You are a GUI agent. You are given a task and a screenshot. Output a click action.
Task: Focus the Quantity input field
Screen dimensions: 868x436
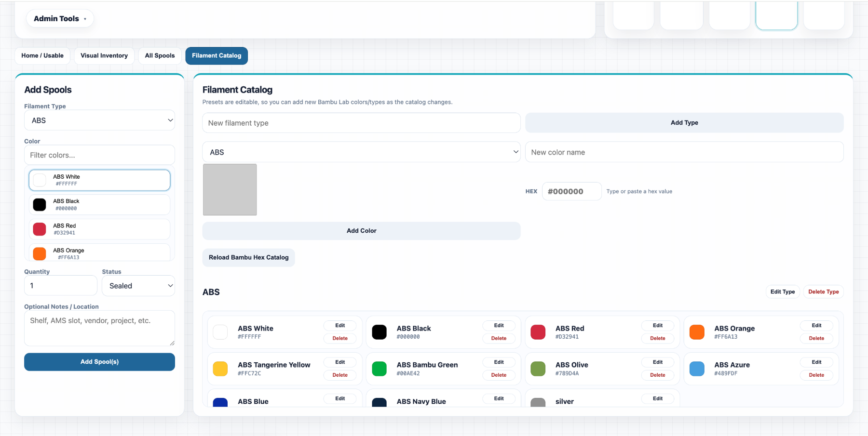point(61,286)
